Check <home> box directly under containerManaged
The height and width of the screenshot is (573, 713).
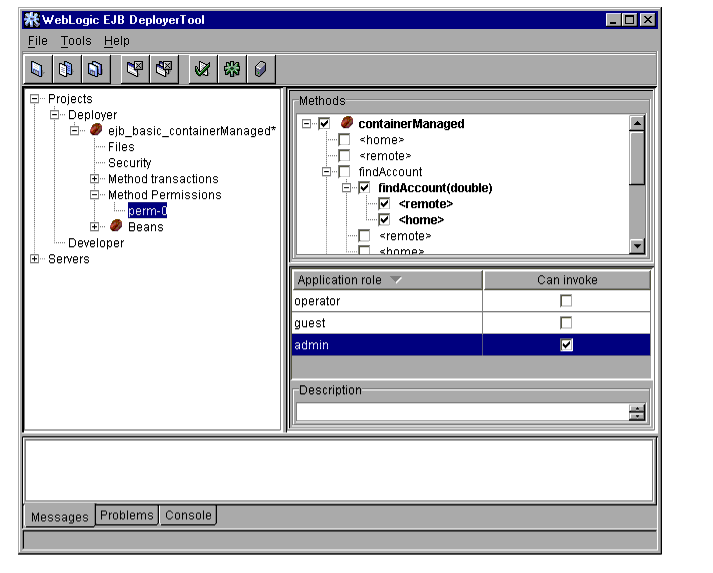tap(344, 139)
